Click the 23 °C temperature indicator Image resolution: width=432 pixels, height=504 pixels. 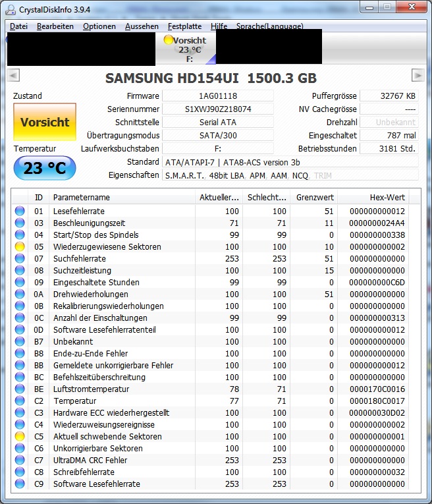click(45, 168)
